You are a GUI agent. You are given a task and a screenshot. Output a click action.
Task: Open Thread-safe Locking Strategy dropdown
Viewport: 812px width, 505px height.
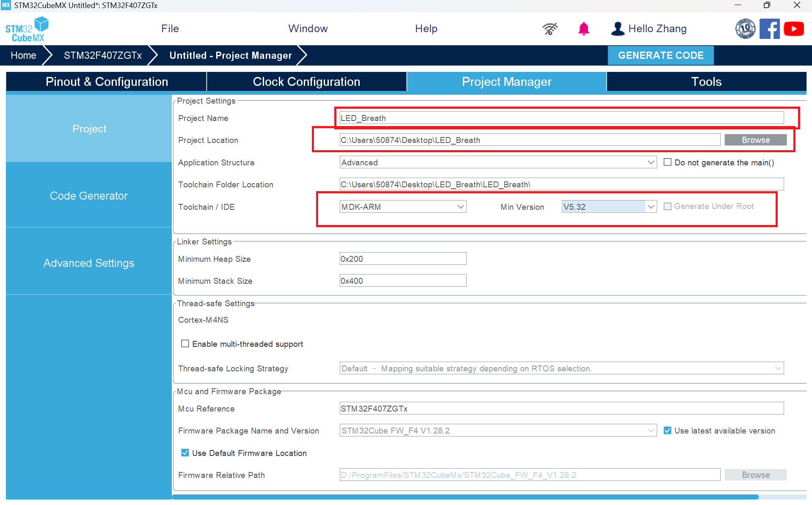click(562, 368)
